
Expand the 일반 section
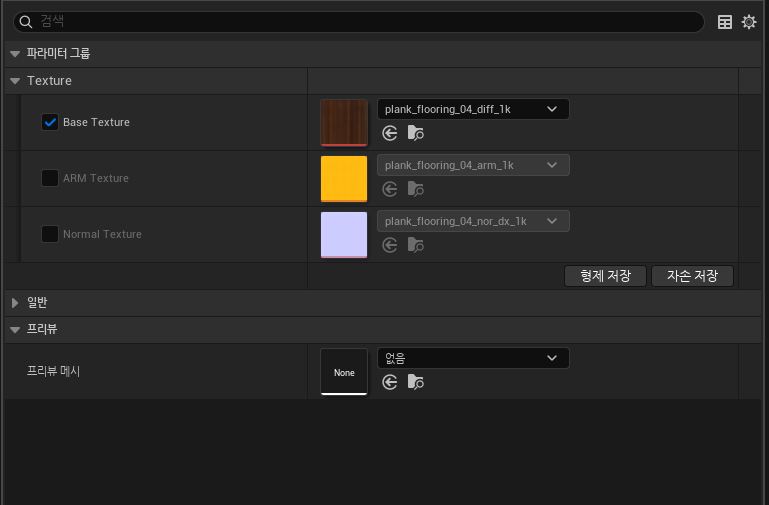click(x=15, y=302)
